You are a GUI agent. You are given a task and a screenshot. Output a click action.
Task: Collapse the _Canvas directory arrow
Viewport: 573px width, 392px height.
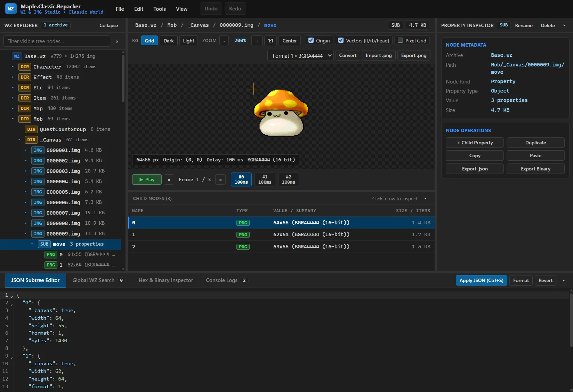pos(19,140)
